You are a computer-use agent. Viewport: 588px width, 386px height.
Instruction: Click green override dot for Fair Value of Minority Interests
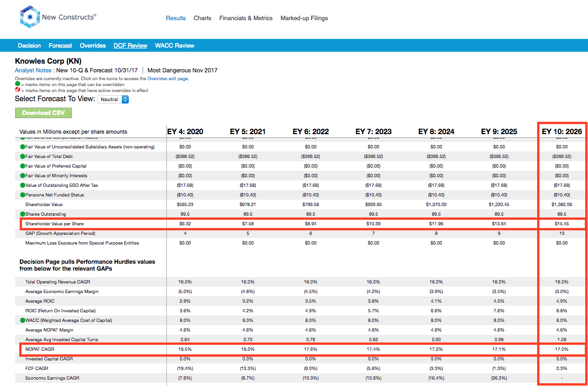(x=22, y=176)
